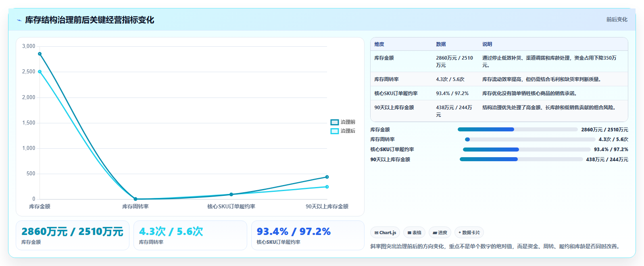Viewport: 644px width, 266px height.
Task: Click the dashboard title 库存结构治理前后关键经营指标变化
Action: [x=90, y=20]
